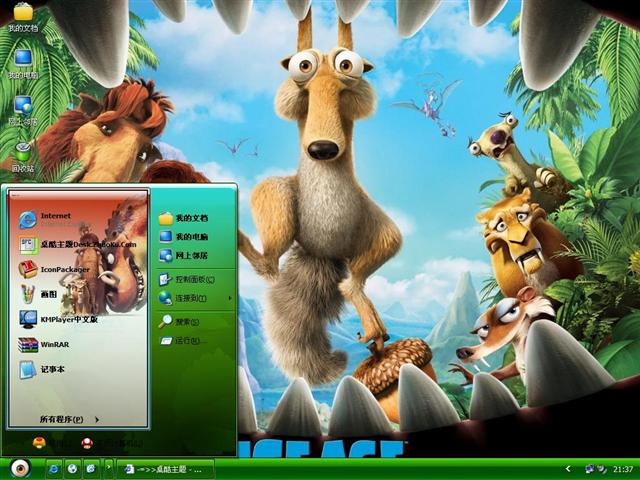The image size is (640, 480).
Task: Open 画图 paint program in start menu
Action: 39,294
